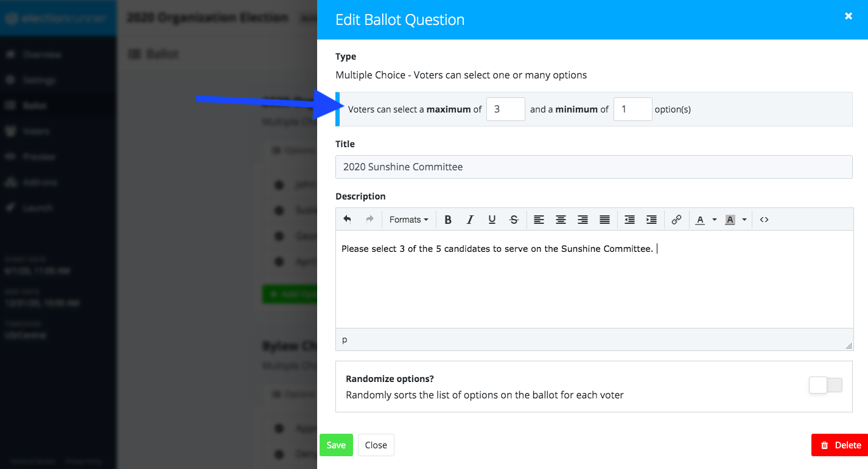Apply strikethrough formatting in editor
The height and width of the screenshot is (469, 868).
coord(514,220)
